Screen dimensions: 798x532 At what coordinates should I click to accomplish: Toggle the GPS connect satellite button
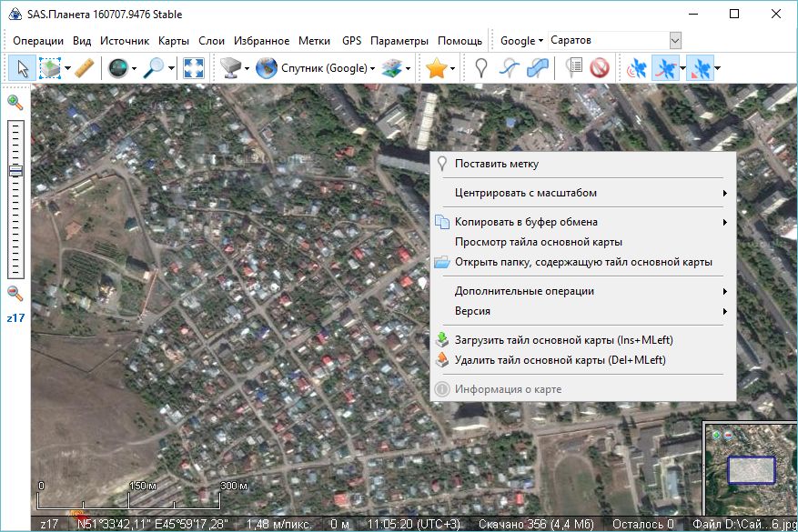click(637, 68)
